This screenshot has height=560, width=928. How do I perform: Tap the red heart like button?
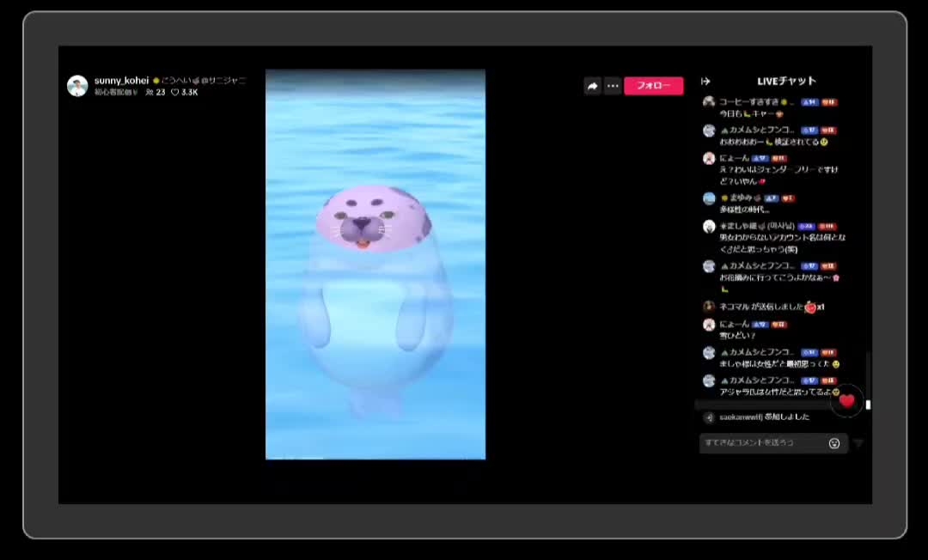(846, 400)
